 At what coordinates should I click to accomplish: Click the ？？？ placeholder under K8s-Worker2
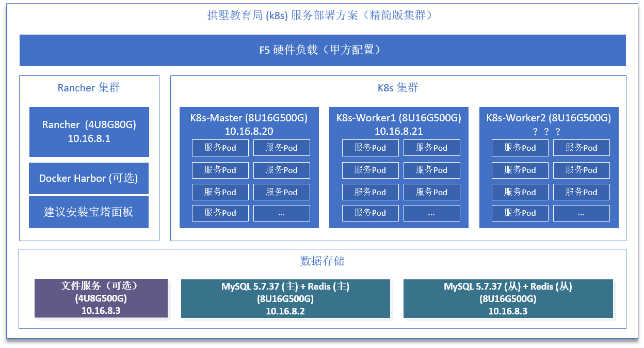point(546,132)
